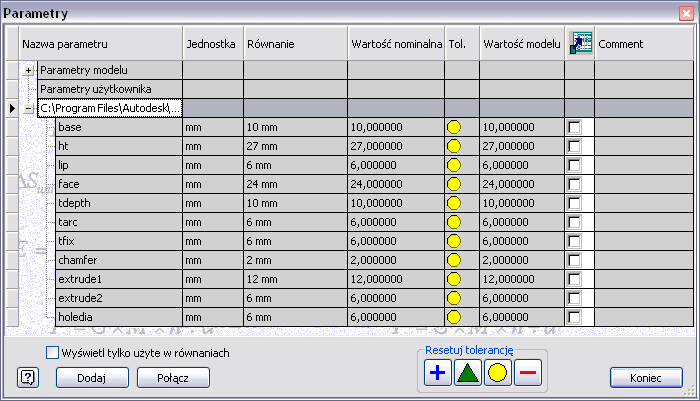
Task: Click the Wartość modelu column header
Action: point(522,44)
